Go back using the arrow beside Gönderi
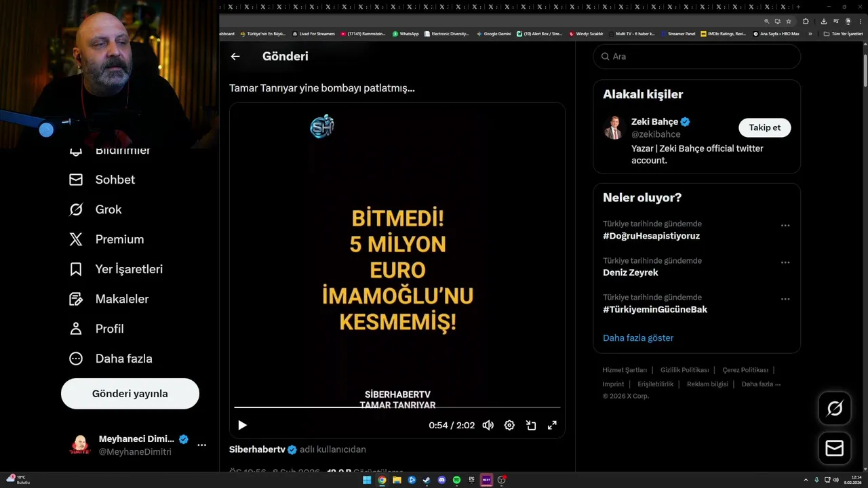This screenshot has height=488, width=868. click(235, 56)
